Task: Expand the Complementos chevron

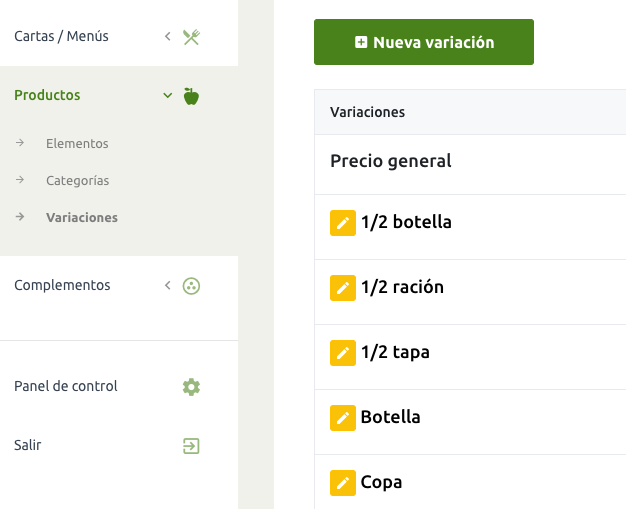Action: click(x=168, y=285)
